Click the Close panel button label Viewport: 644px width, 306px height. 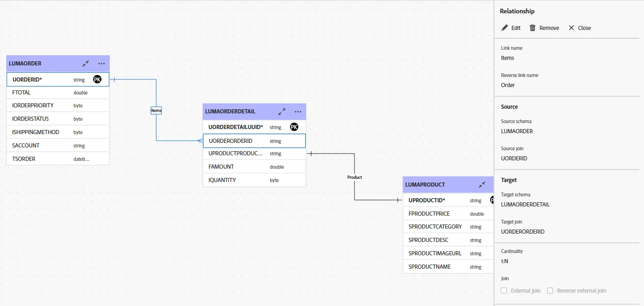pos(585,28)
